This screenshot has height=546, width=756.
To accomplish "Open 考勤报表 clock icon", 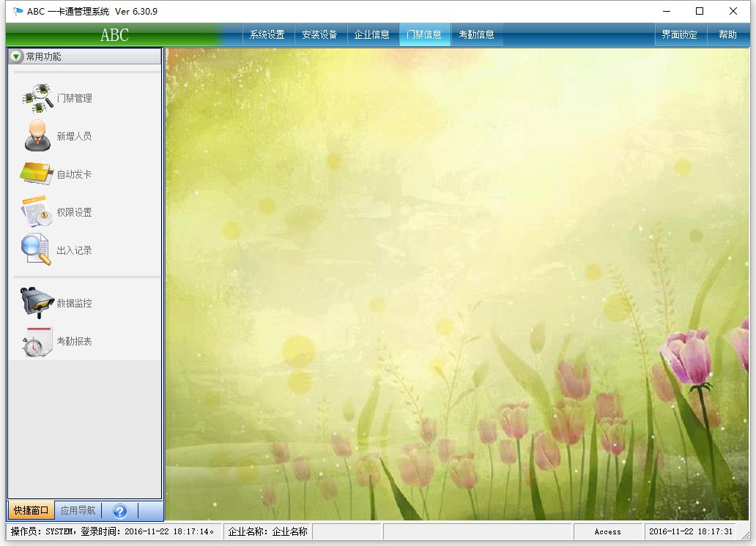I will [37, 341].
